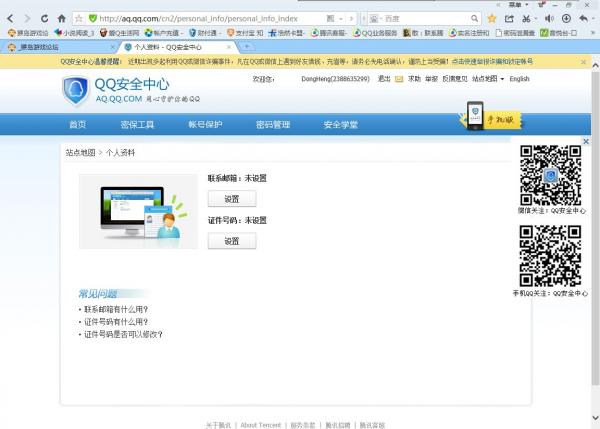Screen dimensions: 600x429
Task: Toggle sound with the speaker icon
Action: click(549, 18)
